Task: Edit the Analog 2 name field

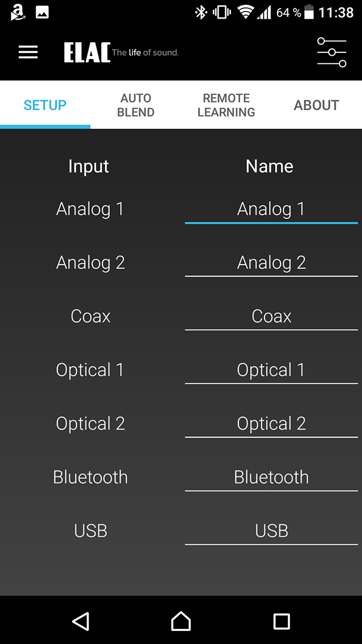Action: coord(271,263)
